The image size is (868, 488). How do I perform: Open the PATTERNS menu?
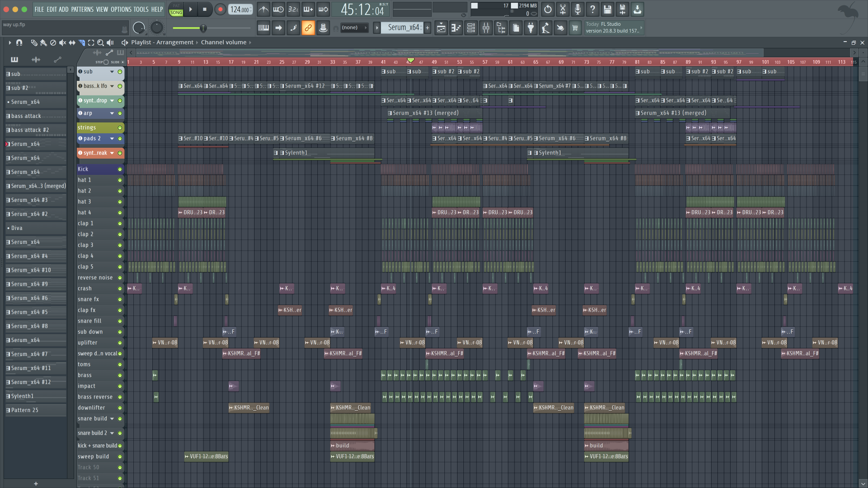coord(82,9)
